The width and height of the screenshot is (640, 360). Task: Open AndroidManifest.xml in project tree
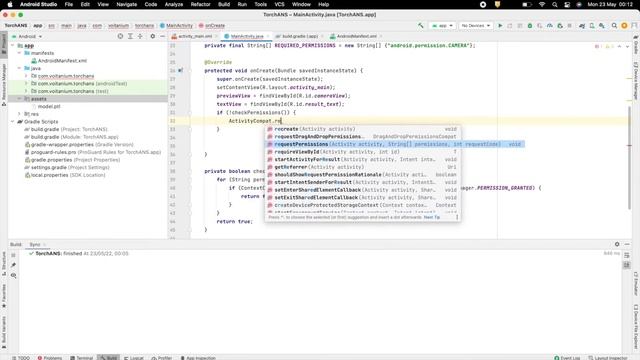(62, 61)
